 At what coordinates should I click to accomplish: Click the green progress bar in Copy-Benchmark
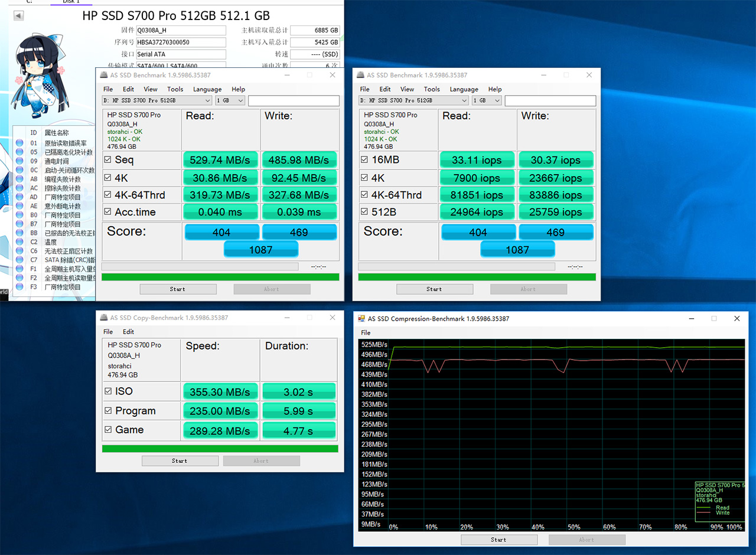tap(220, 449)
